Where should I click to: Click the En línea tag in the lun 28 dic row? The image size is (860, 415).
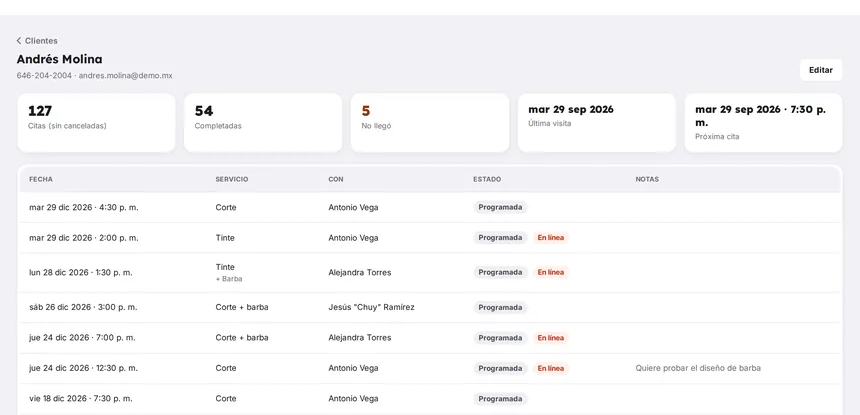pos(551,272)
